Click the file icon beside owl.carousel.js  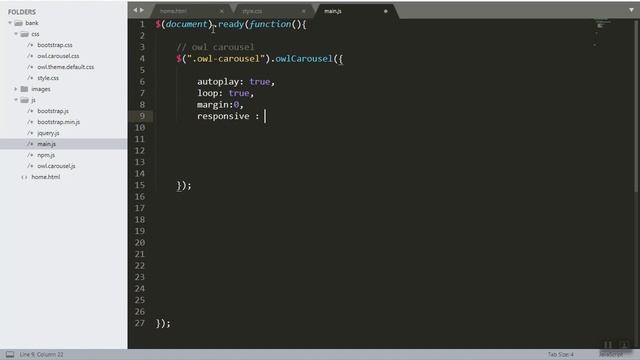[x=30, y=166]
